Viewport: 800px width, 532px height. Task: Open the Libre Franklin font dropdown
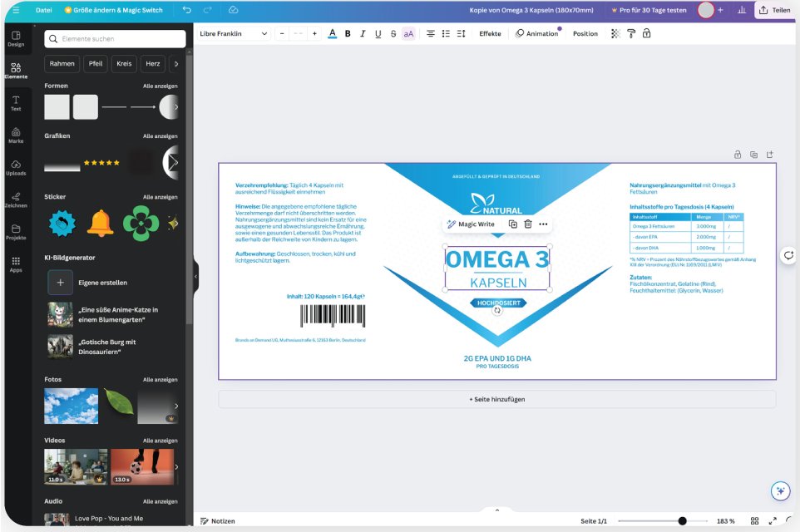click(x=234, y=34)
